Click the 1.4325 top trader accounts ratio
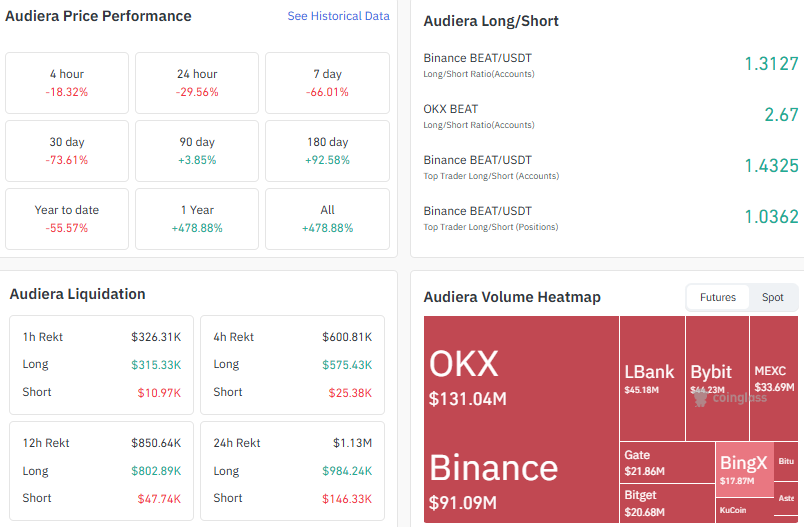Viewport: 804px width, 527px height. (x=771, y=166)
